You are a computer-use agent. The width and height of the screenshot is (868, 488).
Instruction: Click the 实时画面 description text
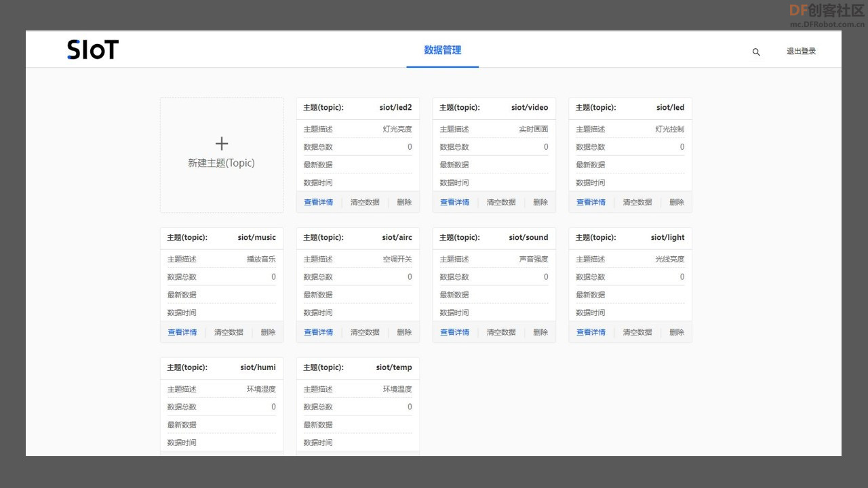pos(534,129)
